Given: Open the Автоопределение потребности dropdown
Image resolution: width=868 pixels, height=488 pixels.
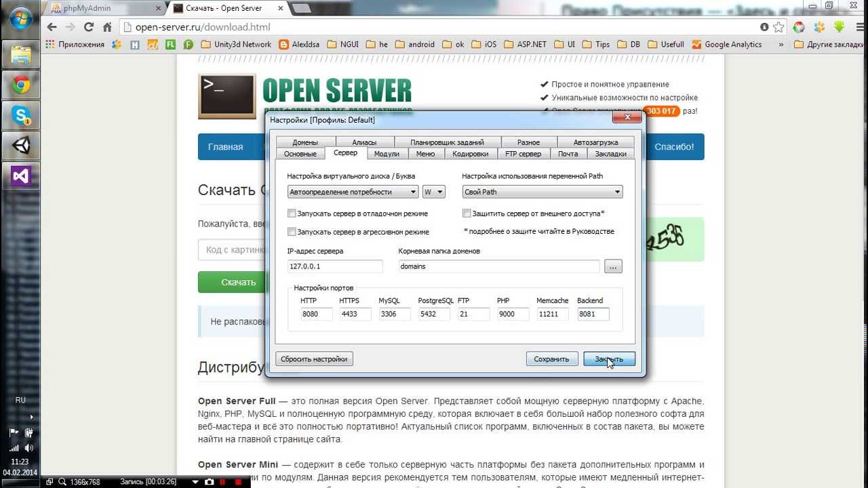Looking at the screenshot, I should coord(353,192).
